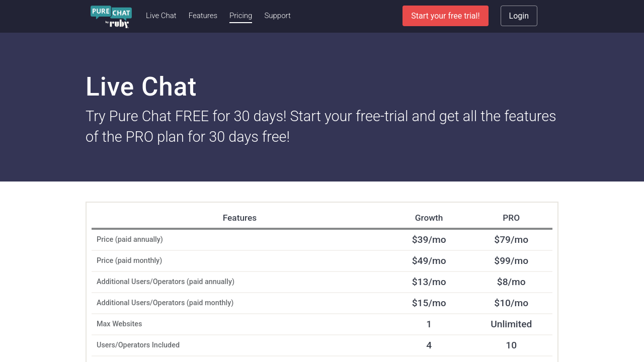
Task: Click the $49/mo Growth monthly price
Action: coord(429,261)
